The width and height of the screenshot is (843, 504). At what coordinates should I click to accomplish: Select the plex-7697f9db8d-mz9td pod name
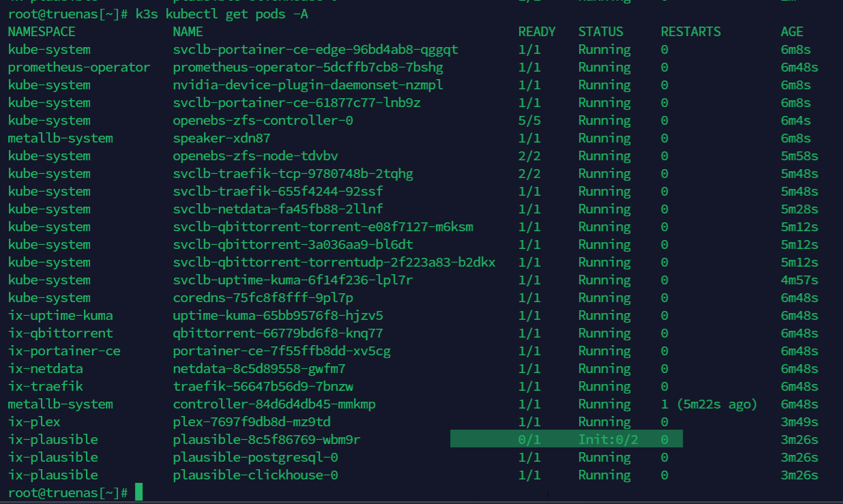tap(252, 421)
